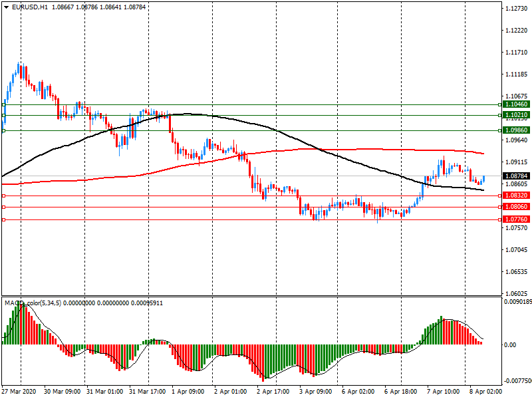The width and height of the screenshot is (532, 399).
Task: Click the 8 Apr 02:00 time axis label
Action: click(x=483, y=391)
